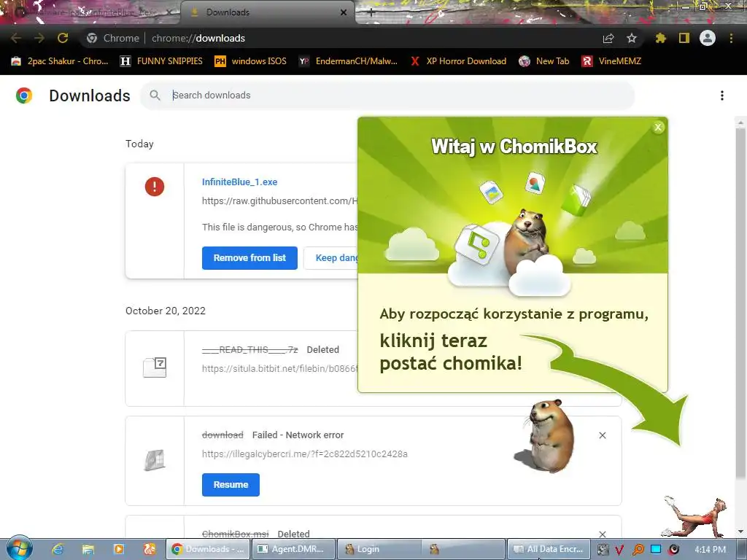Resume the failed network download
This screenshot has height=560, width=747.
231,484
